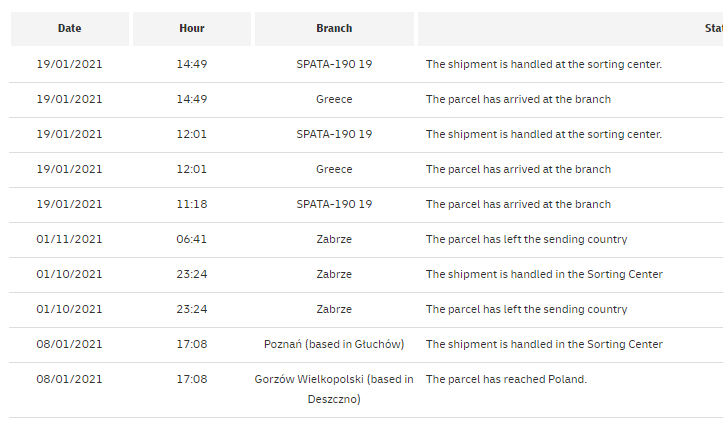Image resolution: width=723 pixels, height=432 pixels.
Task: Click the Poznań (based in Głuchów) branch cell
Action: tap(334, 345)
